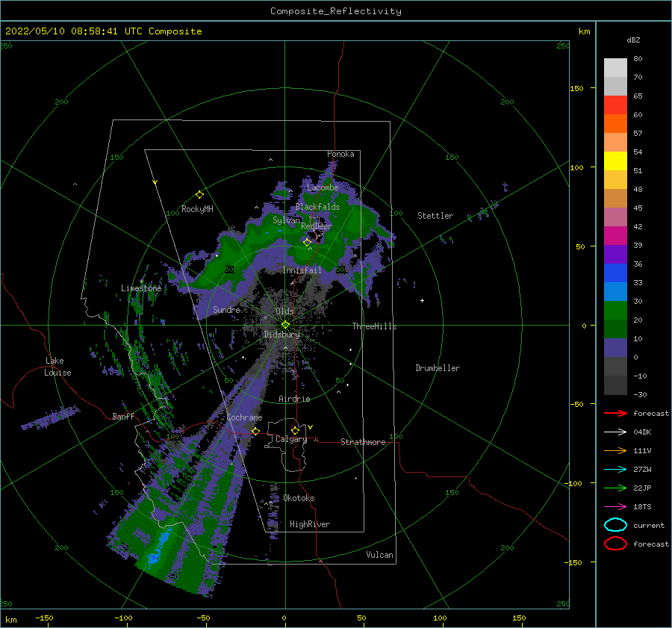This screenshot has width=672, height=628.
Task: Select the cyan current ellipse icon
Action: pyautogui.click(x=615, y=525)
